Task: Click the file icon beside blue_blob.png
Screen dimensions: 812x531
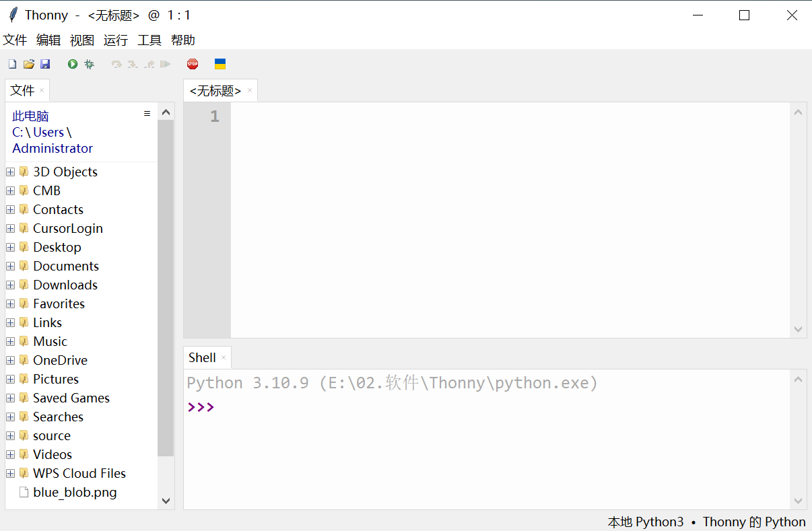Action: coord(24,492)
